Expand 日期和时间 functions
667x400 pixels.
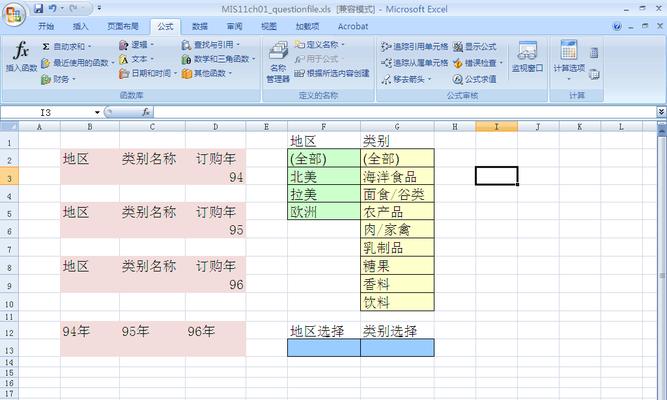point(148,73)
